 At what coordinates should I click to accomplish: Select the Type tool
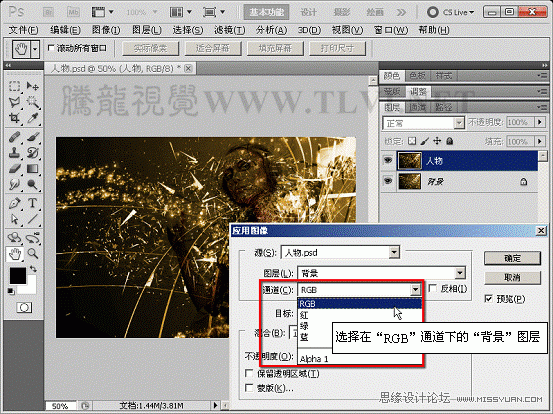(32, 203)
